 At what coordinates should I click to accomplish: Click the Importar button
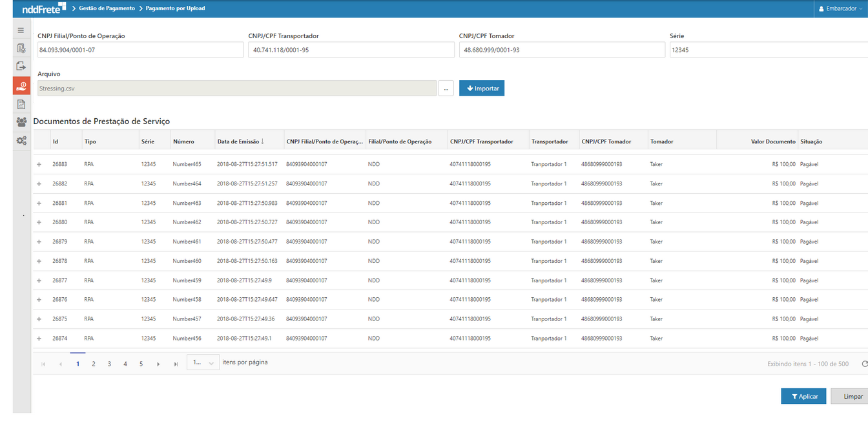[481, 89]
